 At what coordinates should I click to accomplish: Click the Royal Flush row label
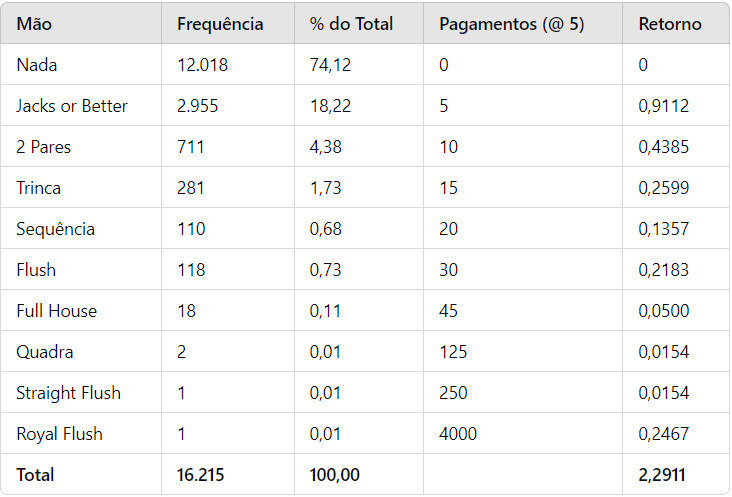(59, 434)
